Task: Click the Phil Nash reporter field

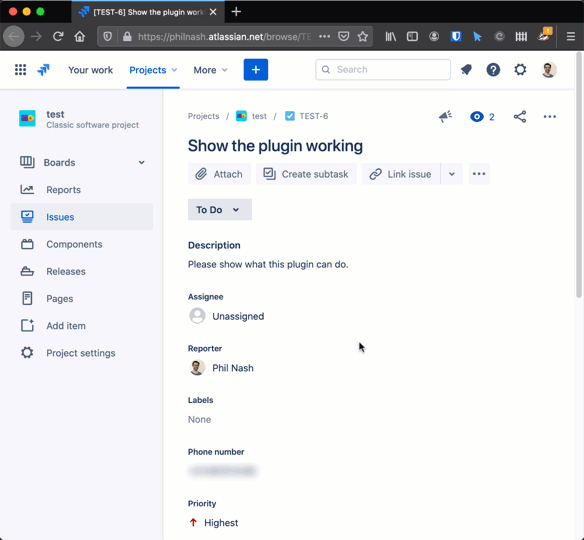Action: [222, 368]
